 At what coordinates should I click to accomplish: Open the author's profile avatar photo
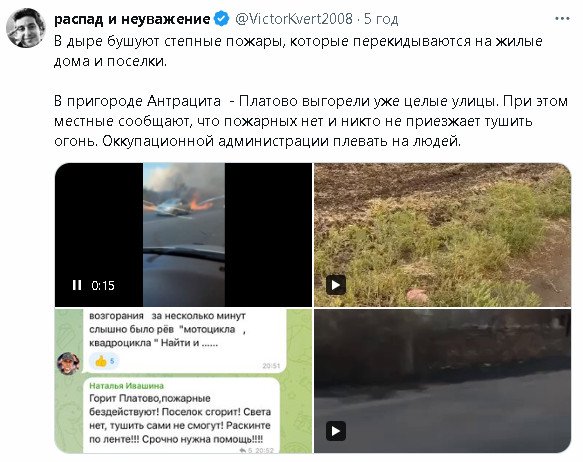click(25, 28)
